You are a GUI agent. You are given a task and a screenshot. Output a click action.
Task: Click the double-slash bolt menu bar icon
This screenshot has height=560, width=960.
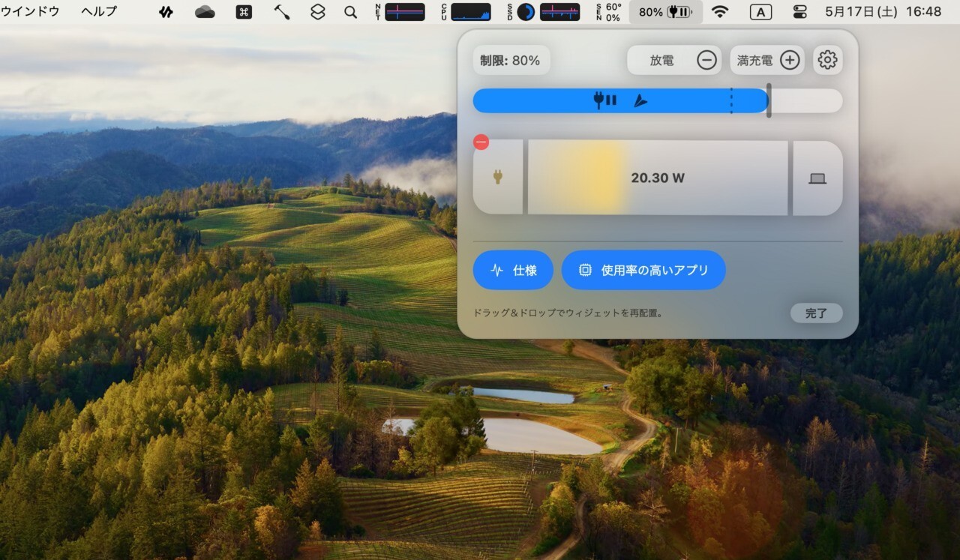166,12
